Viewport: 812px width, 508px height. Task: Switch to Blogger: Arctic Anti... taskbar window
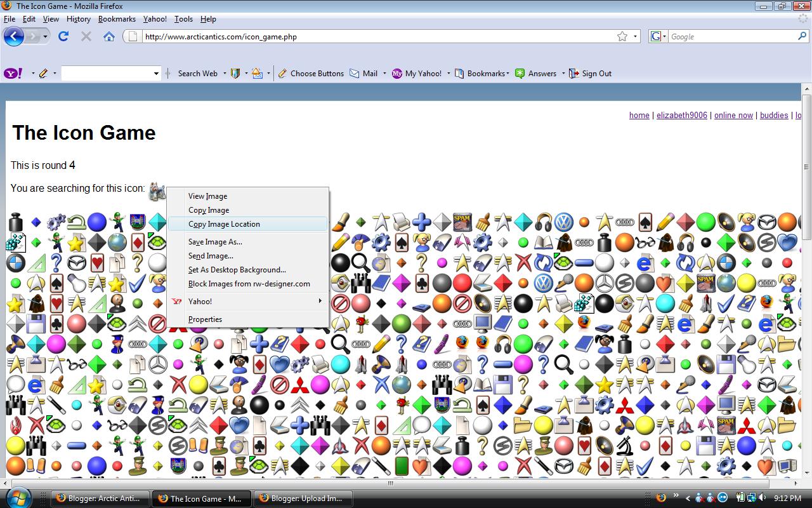tap(100, 498)
